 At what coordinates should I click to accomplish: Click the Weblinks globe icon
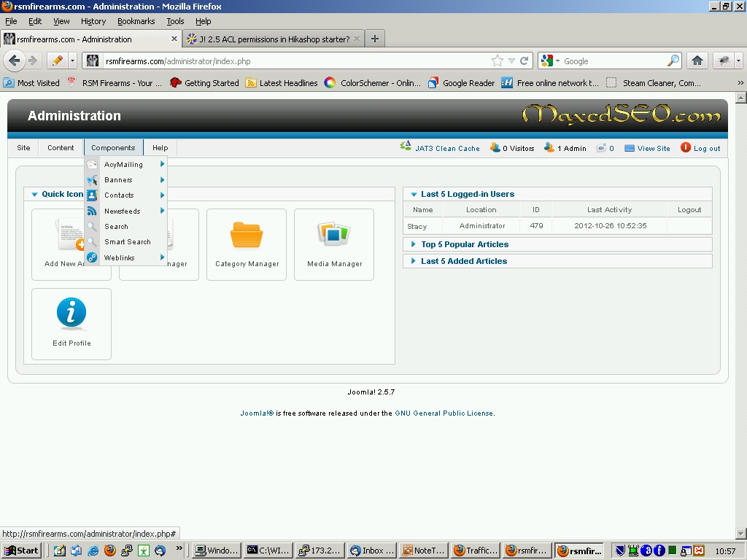(92, 257)
